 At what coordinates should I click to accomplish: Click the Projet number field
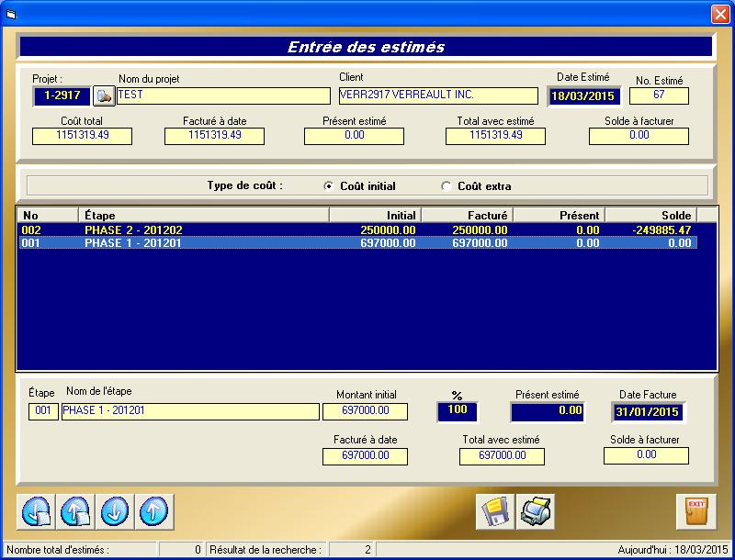click(62, 96)
